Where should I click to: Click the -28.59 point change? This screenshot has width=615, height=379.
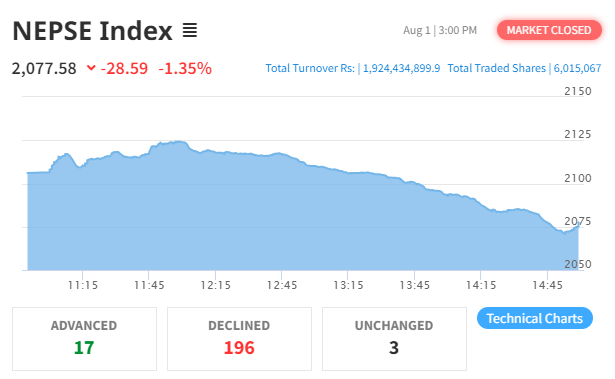pyautogui.click(x=124, y=69)
